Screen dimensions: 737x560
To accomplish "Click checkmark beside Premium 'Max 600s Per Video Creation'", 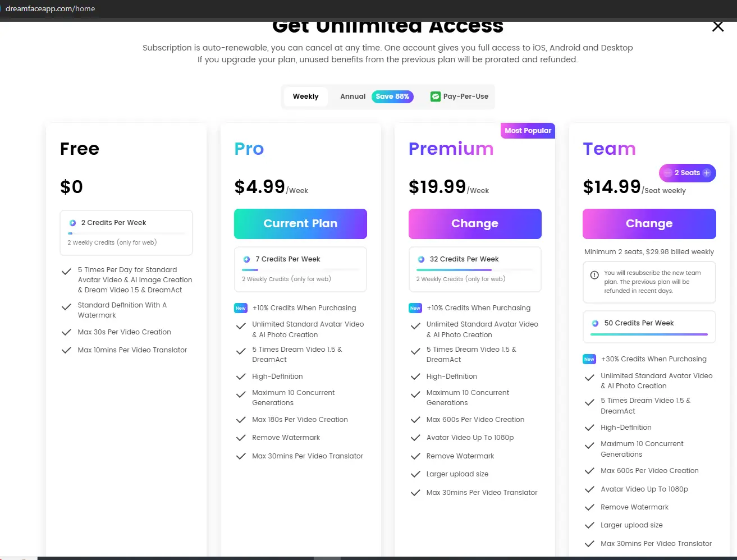I will (x=415, y=420).
